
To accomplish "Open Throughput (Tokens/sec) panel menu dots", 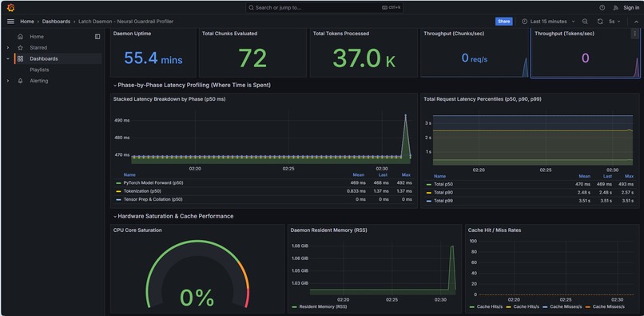I will click(634, 34).
